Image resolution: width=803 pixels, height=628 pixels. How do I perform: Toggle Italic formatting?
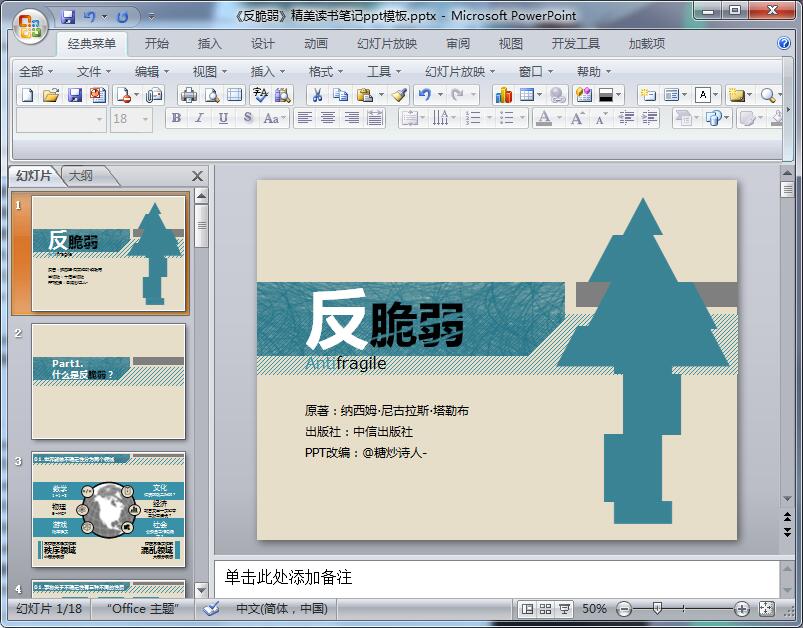(199, 119)
